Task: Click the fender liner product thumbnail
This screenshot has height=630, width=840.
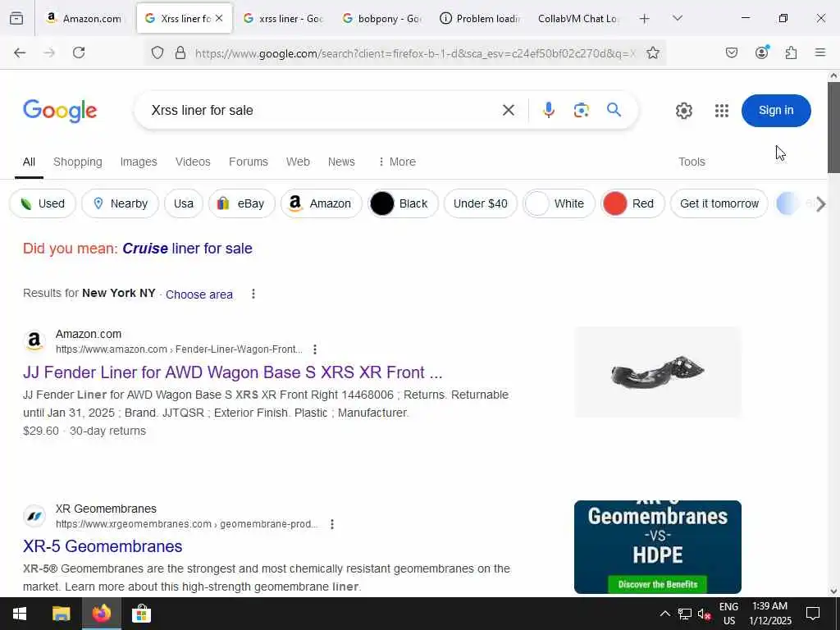Action: tap(657, 372)
